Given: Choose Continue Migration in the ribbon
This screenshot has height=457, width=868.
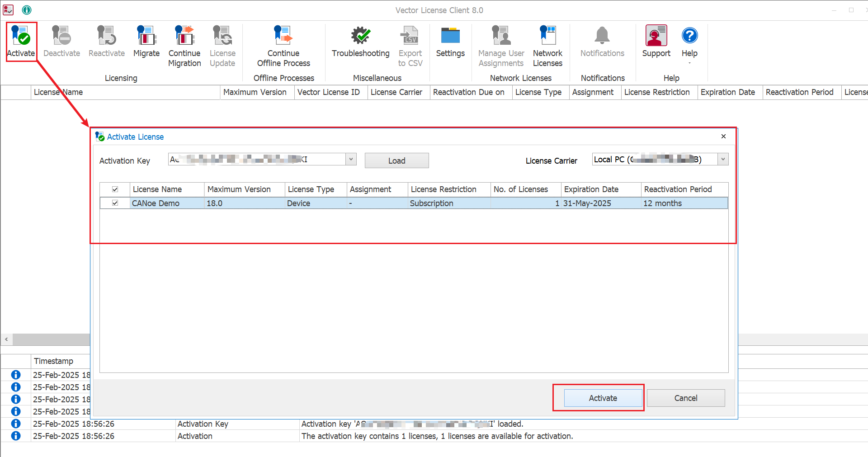Looking at the screenshot, I should click(x=184, y=36).
